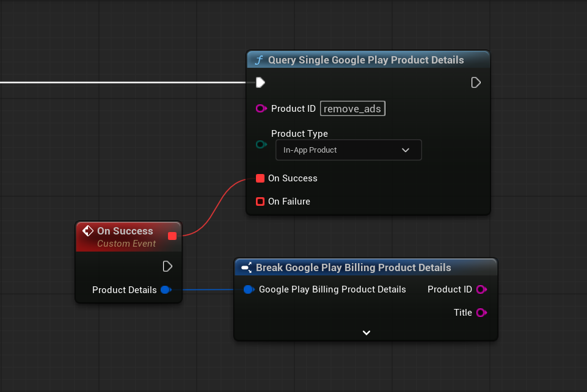Click the output execution pin on Query node

click(x=475, y=82)
